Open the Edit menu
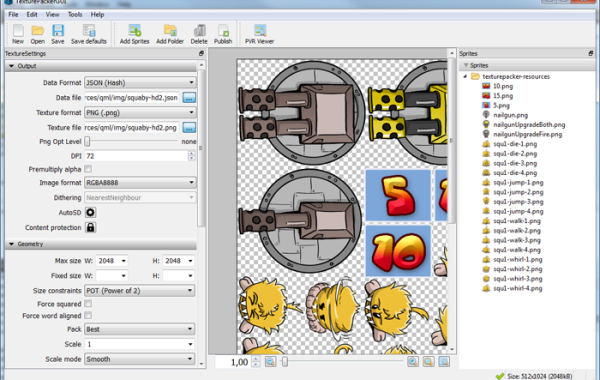The image size is (600, 380). [x=32, y=15]
